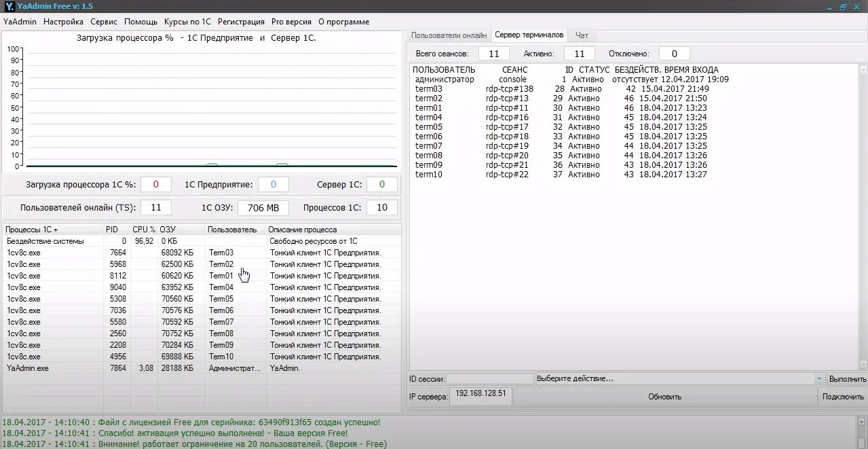Click the IP сервера field 192.168.128.51
Image resolution: width=868 pixels, height=449 pixels.
480,397
